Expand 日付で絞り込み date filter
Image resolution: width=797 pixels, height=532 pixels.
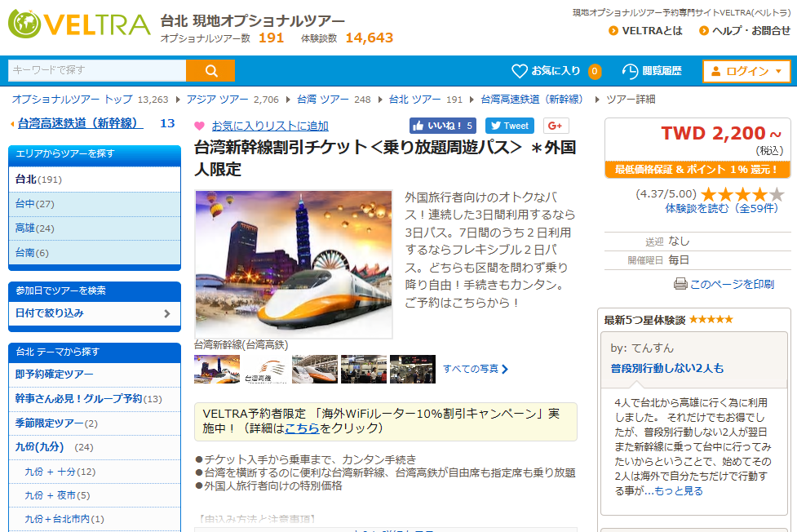coord(95,313)
